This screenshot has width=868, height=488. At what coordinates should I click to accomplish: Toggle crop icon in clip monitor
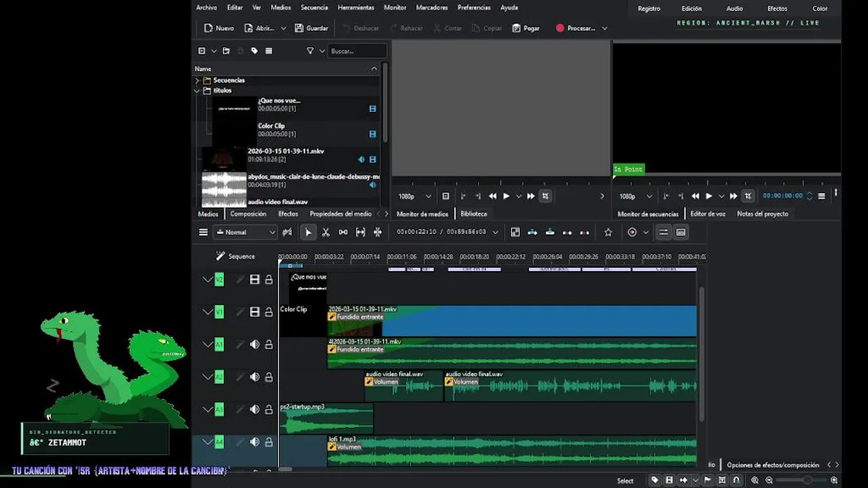pyautogui.click(x=545, y=196)
